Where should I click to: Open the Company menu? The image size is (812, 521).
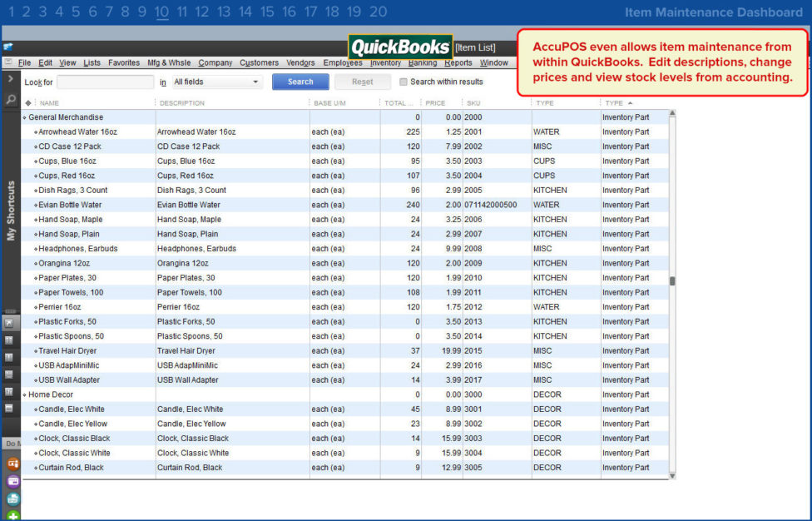point(215,62)
